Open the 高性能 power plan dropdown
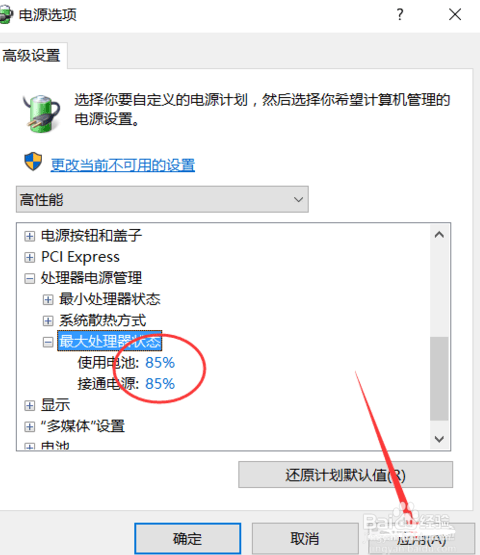Image resolution: width=480 pixels, height=555 pixels. (x=162, y=199)
